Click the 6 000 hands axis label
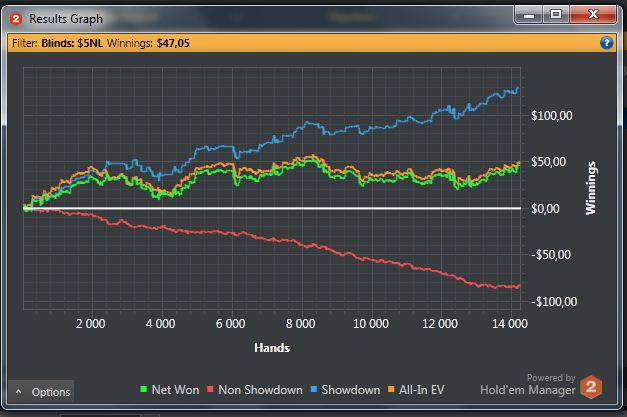 (231, 323)
